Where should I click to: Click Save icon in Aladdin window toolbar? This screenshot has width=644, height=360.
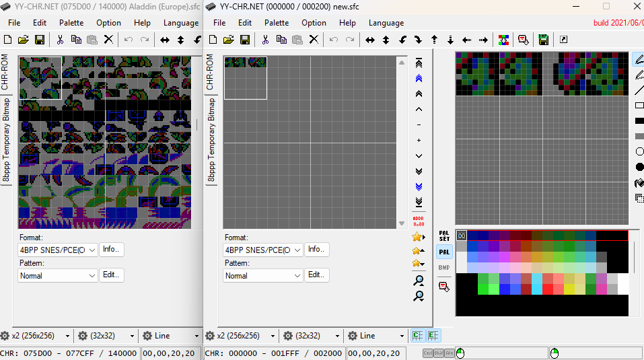(x=40, y=40)
